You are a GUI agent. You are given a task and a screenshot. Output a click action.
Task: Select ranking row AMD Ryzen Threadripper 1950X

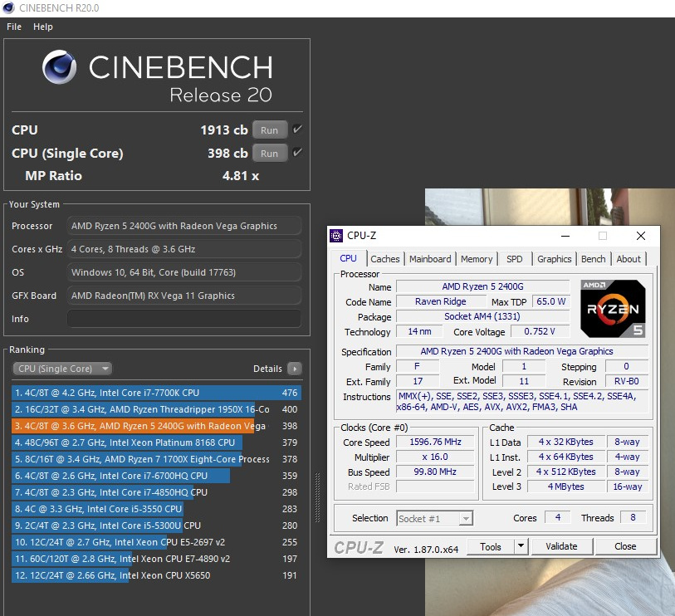(156, 409)
